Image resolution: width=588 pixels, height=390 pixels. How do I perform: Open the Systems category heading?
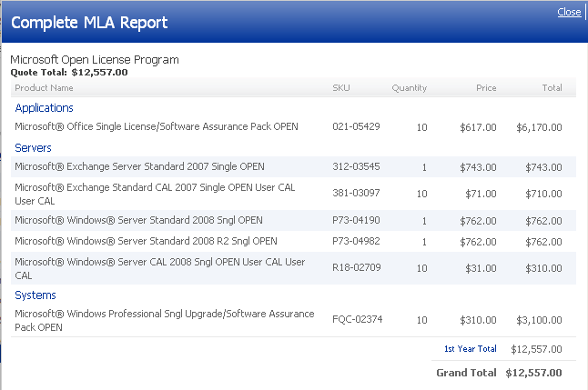pyautogui.click(x=35, y=295)
